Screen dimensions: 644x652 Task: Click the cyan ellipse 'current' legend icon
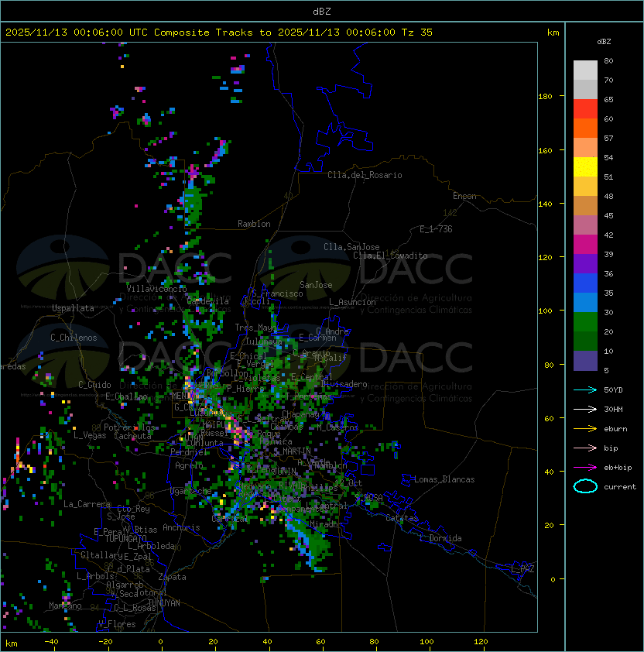(585, 486)
